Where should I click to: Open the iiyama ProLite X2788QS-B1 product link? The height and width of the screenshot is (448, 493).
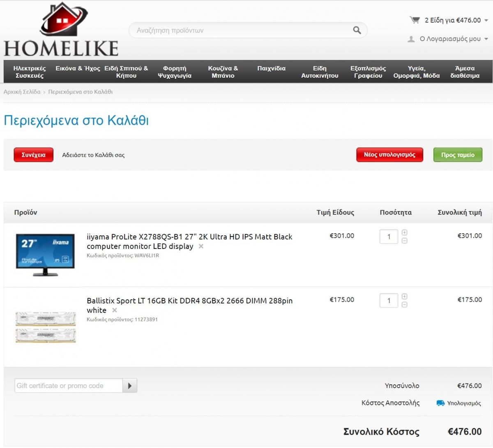tap(189, 241)
